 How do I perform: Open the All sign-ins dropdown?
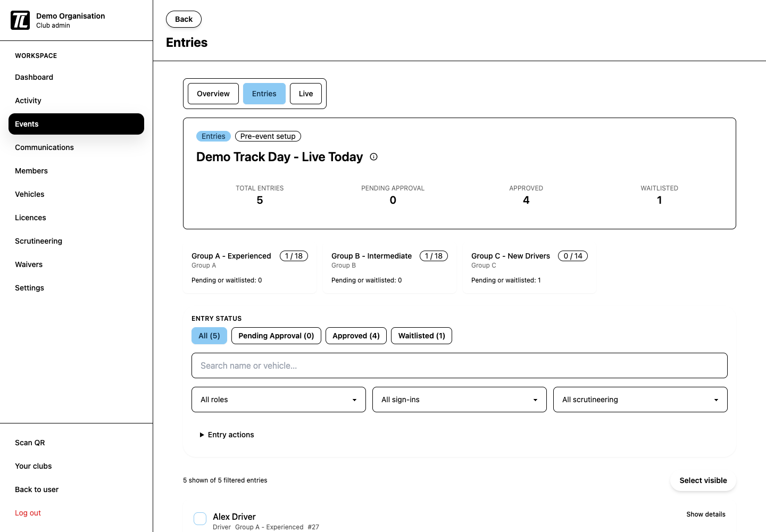tap(460, 400)
